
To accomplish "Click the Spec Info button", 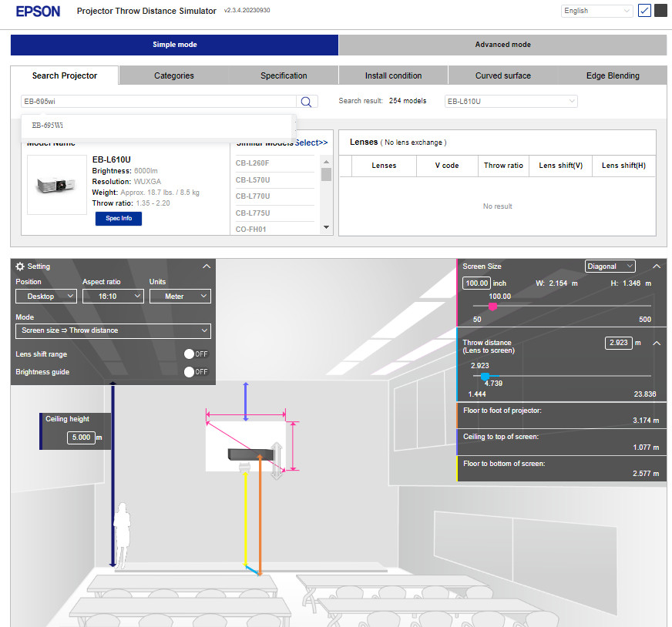I will [x=119, y=219].
